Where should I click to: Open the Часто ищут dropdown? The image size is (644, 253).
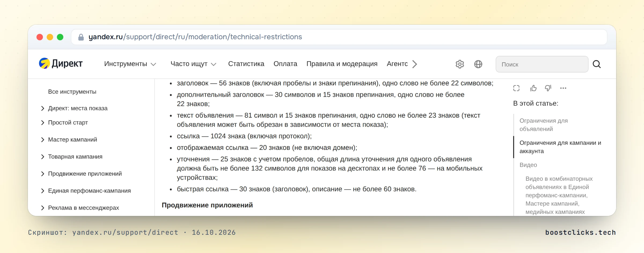193,64
